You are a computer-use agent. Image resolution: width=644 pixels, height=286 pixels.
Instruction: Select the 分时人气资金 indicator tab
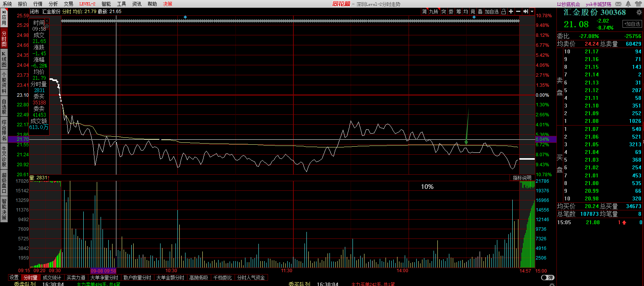[251, 278]
